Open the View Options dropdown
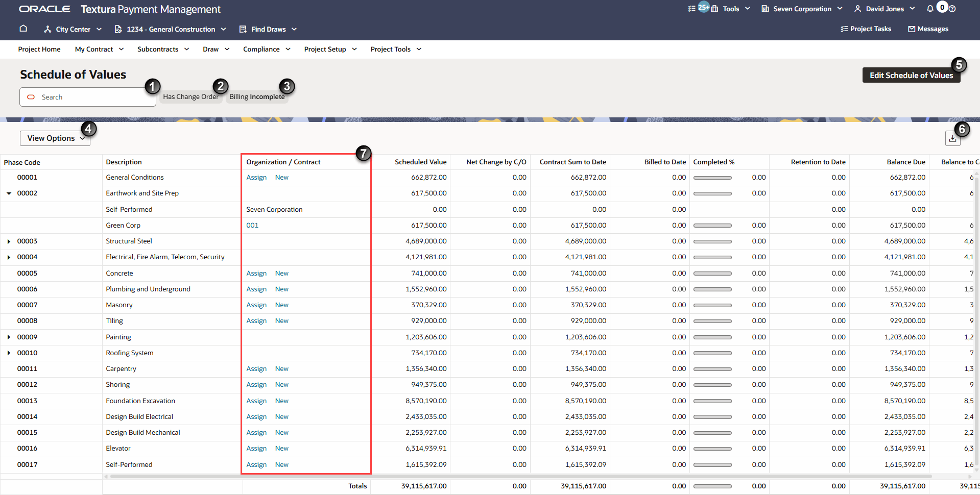The height and width of the screenshot is (495, 980). [55, 138]
